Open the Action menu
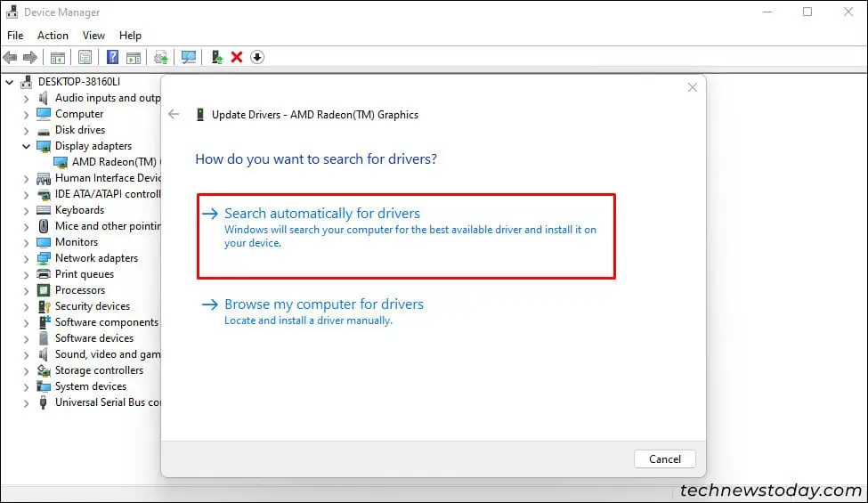868x503 pixels. click(x=53, y=36)
